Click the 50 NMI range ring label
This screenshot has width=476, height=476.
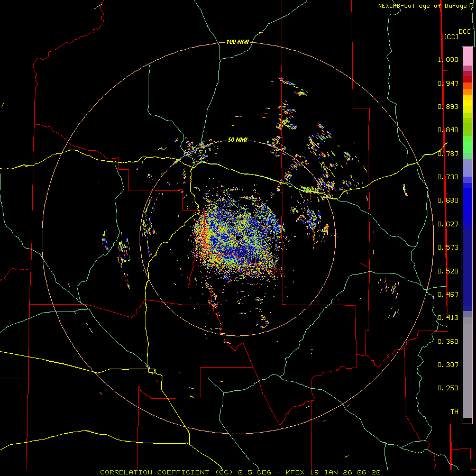click(237, 140)
